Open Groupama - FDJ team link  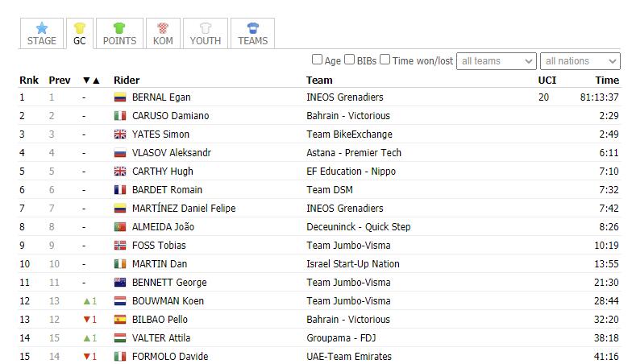pyautogui.click(x=341, y=338)
